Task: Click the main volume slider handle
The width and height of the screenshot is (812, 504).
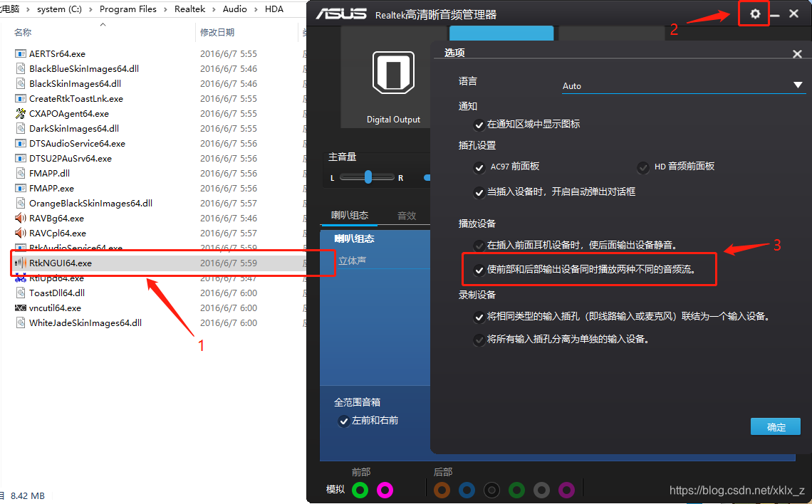Action: click(427, 177)
